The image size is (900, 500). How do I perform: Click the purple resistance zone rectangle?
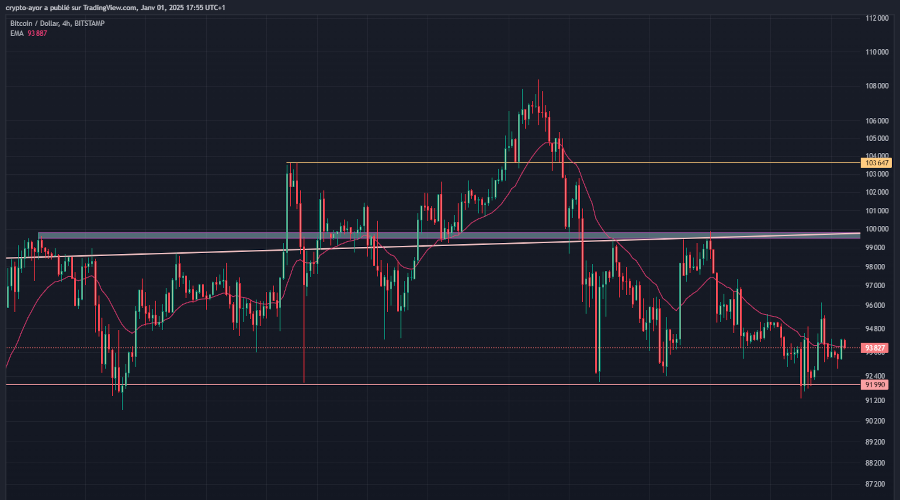coord(200,236)
